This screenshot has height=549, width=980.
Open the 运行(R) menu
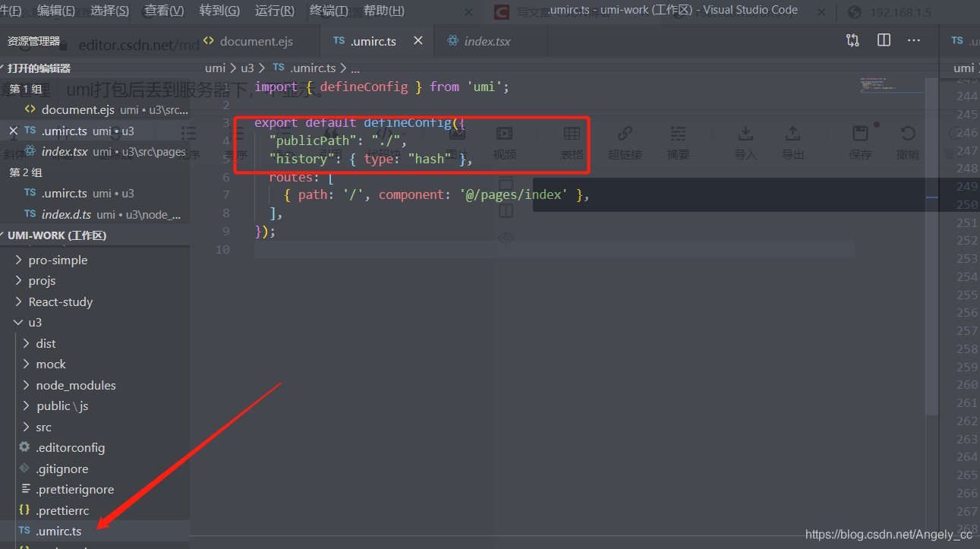coord(275,11)
